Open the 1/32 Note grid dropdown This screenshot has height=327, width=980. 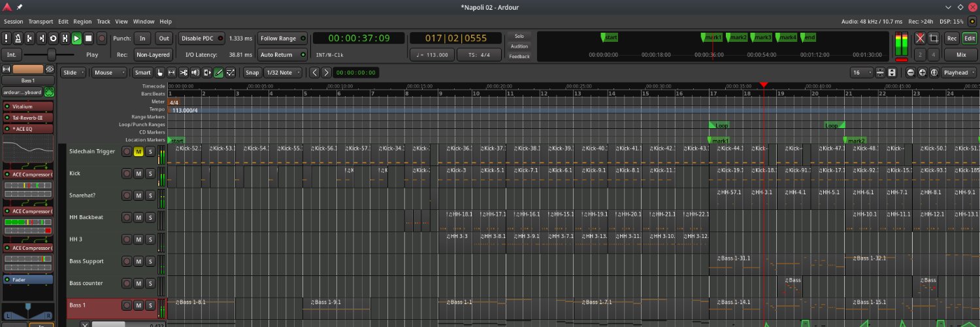pos(283,73)
